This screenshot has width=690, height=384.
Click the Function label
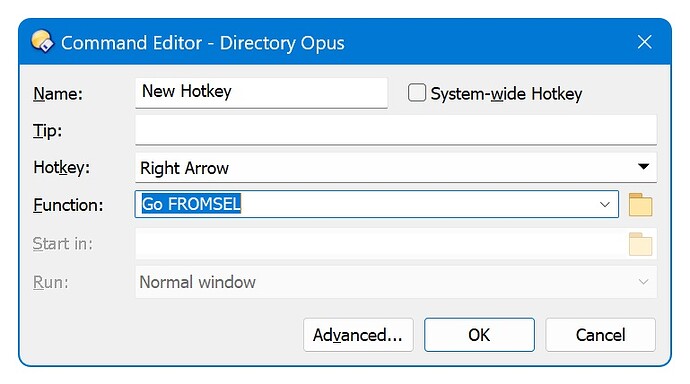click(x=68, y=205)
